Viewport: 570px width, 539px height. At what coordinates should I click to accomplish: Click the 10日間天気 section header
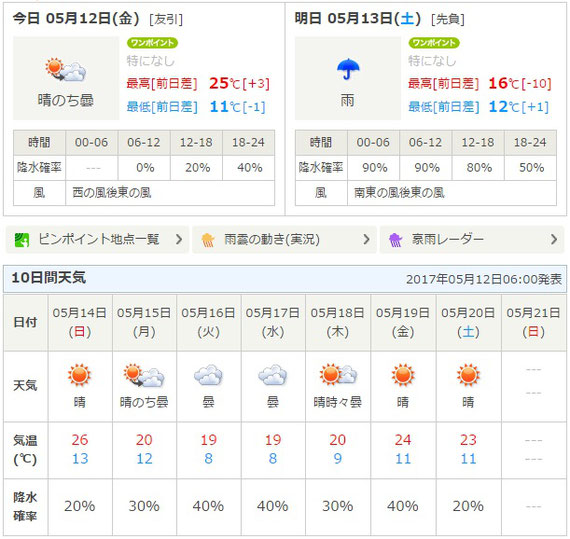pos(49,278)
